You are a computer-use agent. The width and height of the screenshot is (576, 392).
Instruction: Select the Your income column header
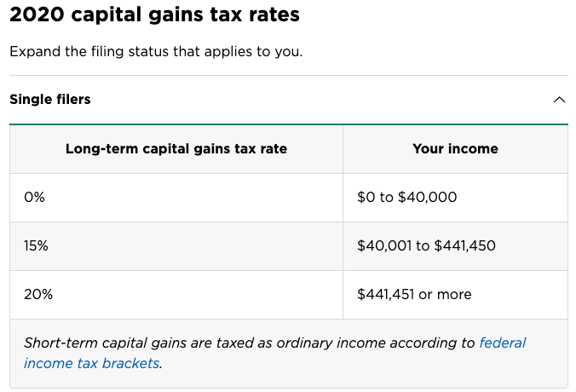pyautogui.click(x=455, y=149)
